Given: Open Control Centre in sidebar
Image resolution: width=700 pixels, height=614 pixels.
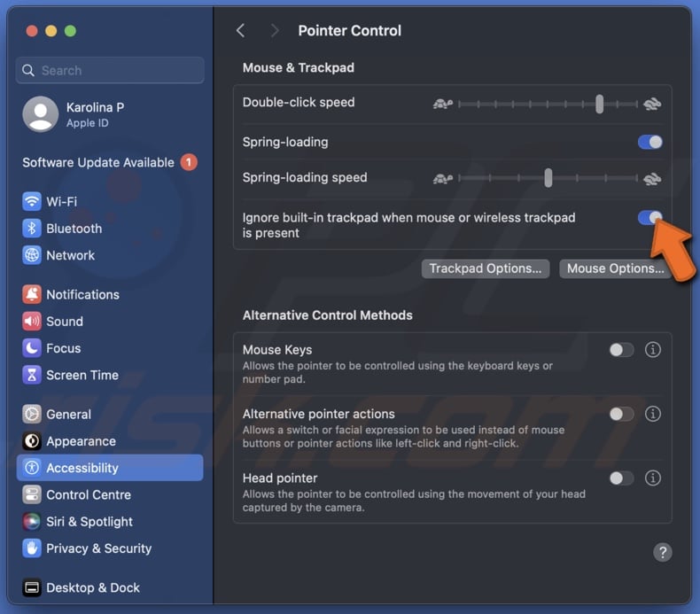Looking at the screenshot, I should pyautogui.click(x=89, y=495).
